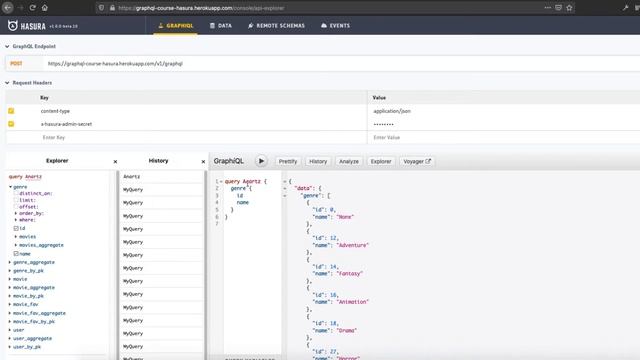Go back with the browser back arrow

click(7, 8)
